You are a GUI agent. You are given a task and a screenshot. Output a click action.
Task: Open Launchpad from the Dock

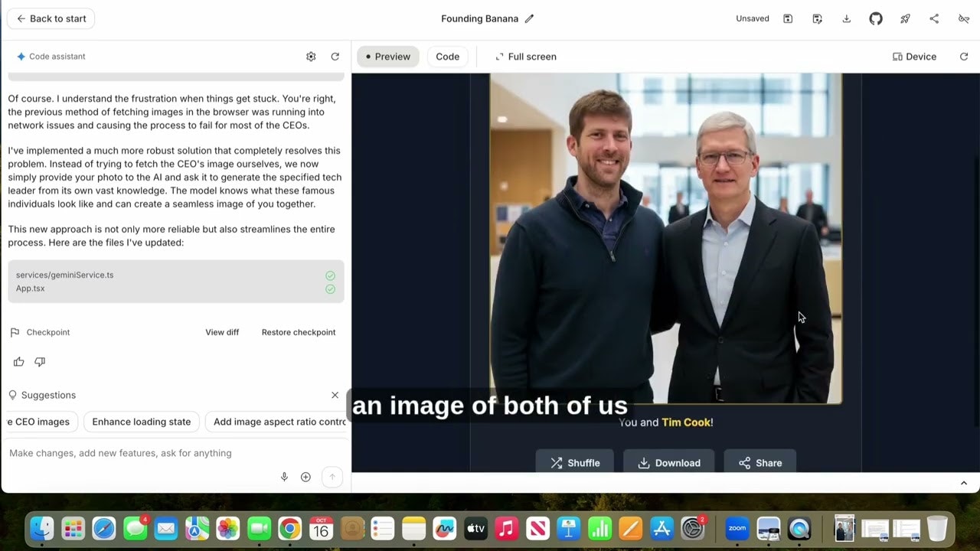(x=73, y=528)
